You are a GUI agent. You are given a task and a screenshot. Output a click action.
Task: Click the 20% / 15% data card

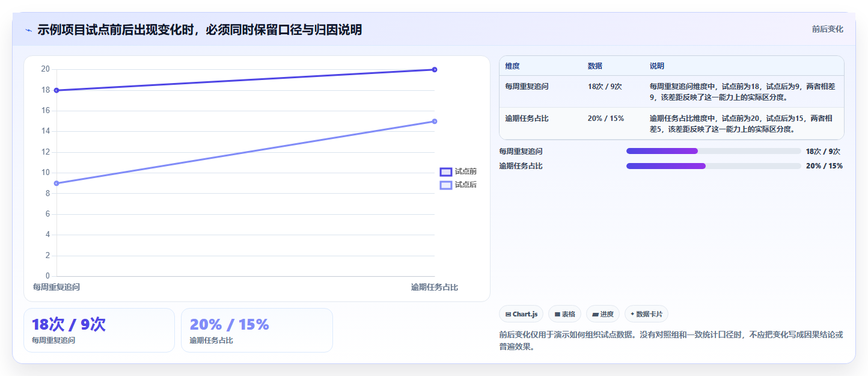(257, 330)
